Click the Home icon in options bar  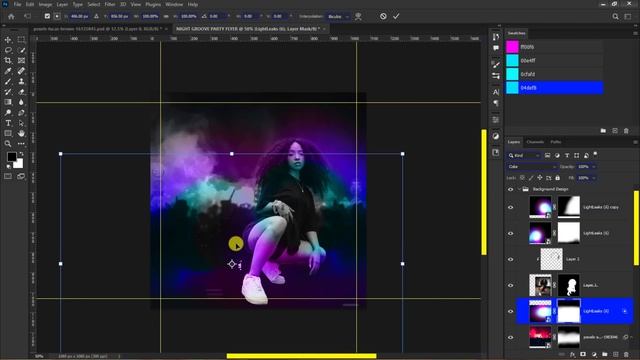click(x=11, y=17)
